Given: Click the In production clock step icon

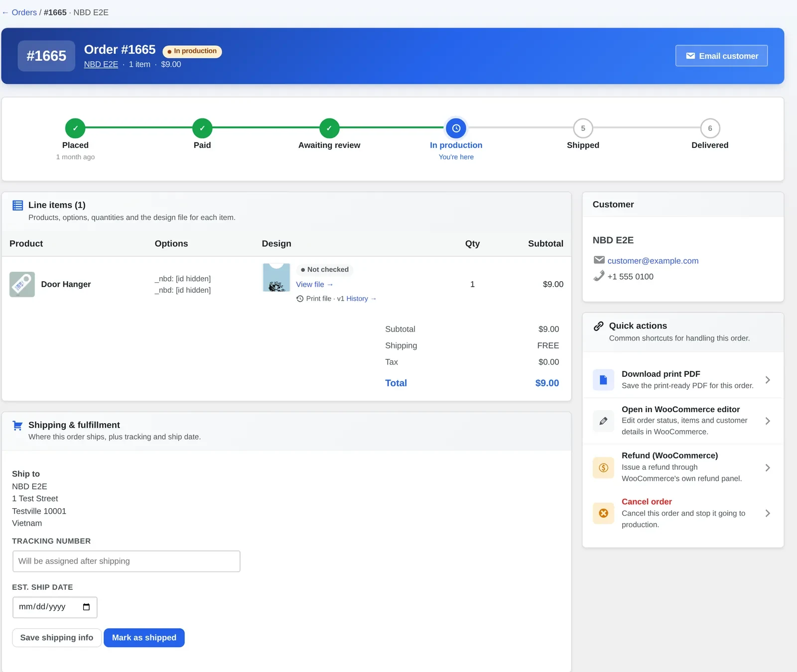Looking at the screenshot, I should pyautogui.click(x=456, y=128).
